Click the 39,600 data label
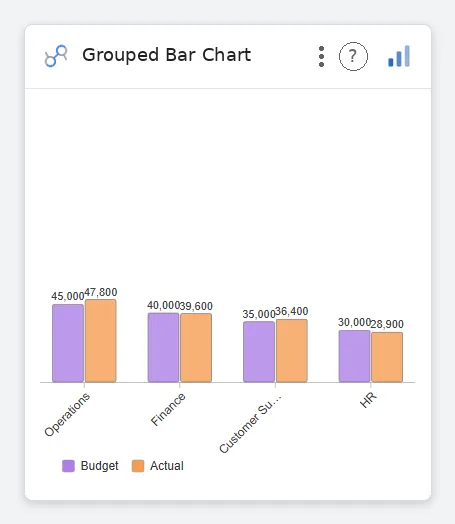Image resolution: width=455 pixels, height=524 pixels. [196, 306]
